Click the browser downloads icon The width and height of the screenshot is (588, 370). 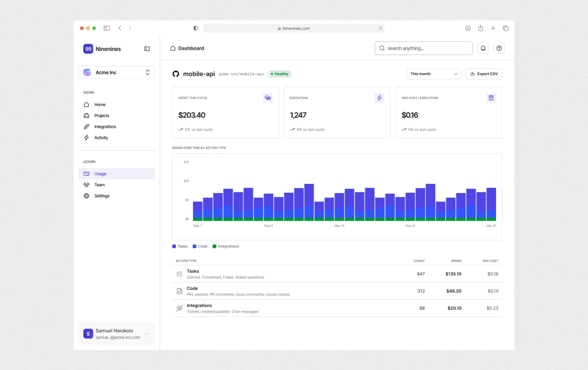468,28
